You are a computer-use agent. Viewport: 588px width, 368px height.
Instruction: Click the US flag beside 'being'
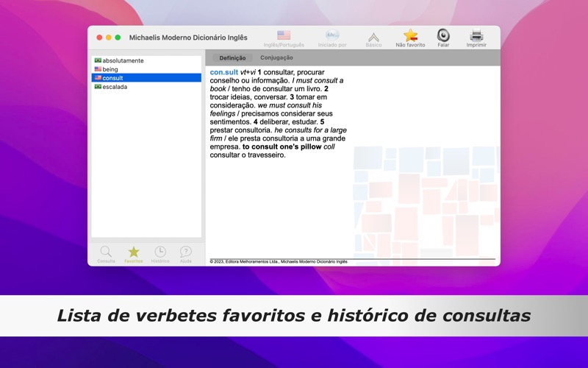(x=98, y=68)
